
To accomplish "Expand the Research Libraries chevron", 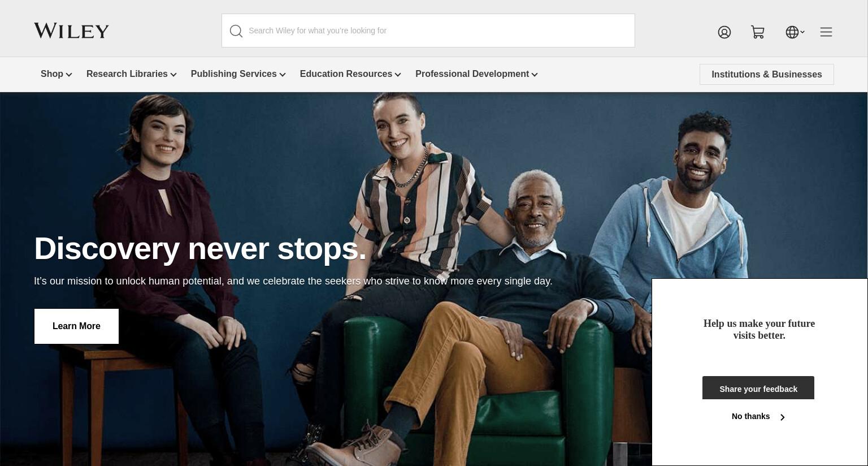I will click(173, 75).
